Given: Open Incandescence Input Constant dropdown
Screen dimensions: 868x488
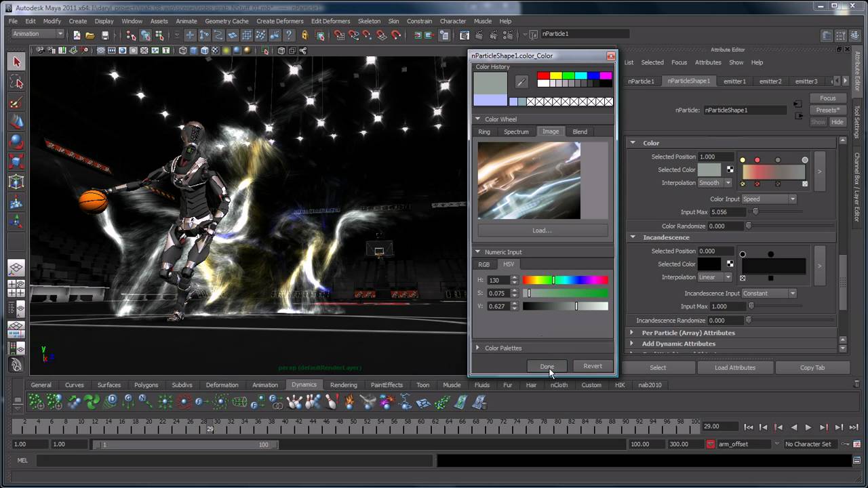Looking at the screenshot, I should point(769,293).
